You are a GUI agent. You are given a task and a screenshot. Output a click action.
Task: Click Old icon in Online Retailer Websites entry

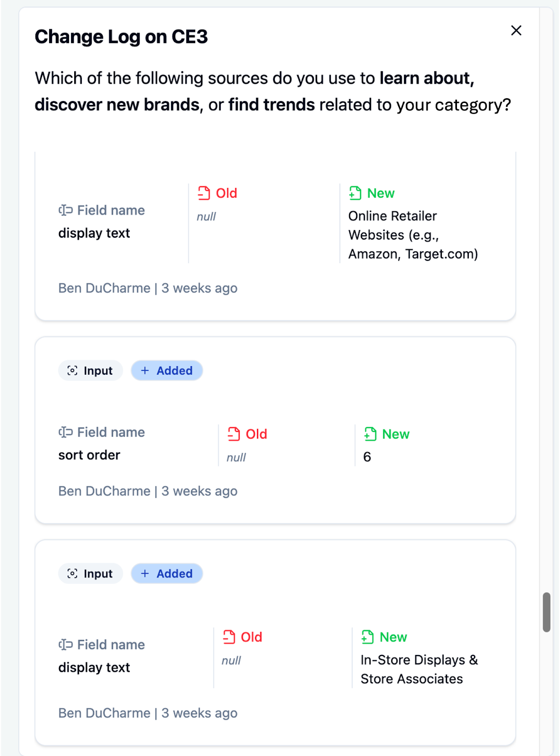204,193
